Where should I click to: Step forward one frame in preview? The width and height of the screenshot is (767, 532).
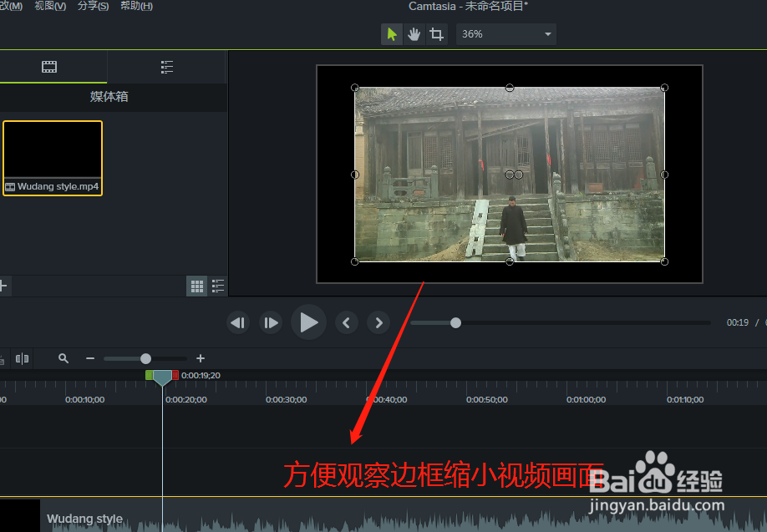point(270,322)
